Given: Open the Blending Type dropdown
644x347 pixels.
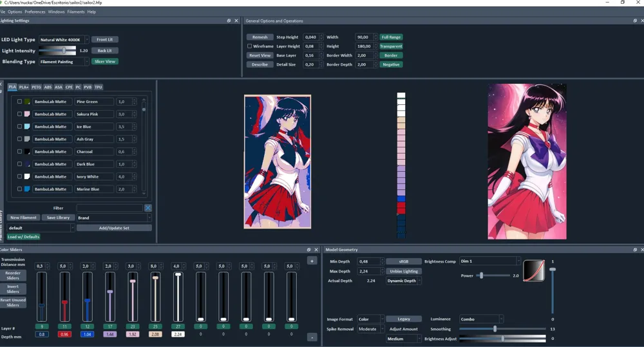Looking at the screenshot, I should click(64, 62).
